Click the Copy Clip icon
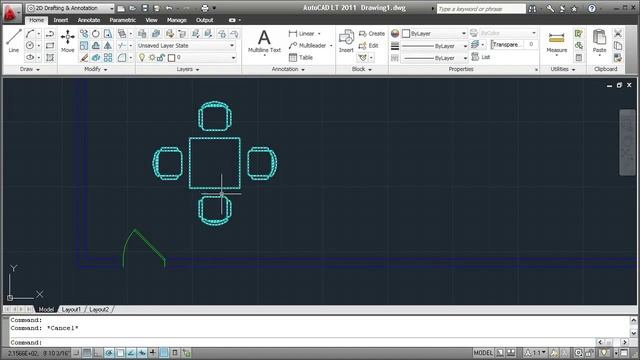Image resolution: width=640 pixels, height=360 pixels. [618, 46]
